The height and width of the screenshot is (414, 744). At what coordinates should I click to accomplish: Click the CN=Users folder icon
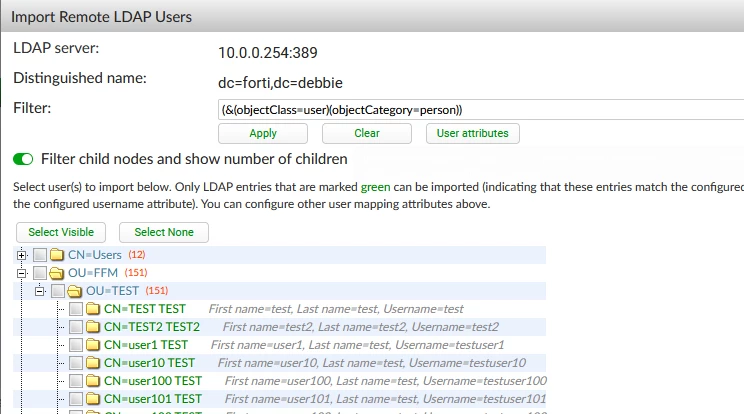pos(57,255)
